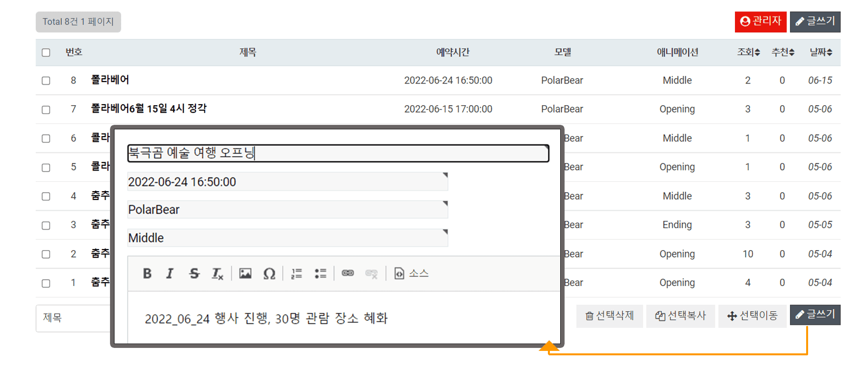Tick the checkbox for row 7
868x374 pixels.
(x=46, y=110)
